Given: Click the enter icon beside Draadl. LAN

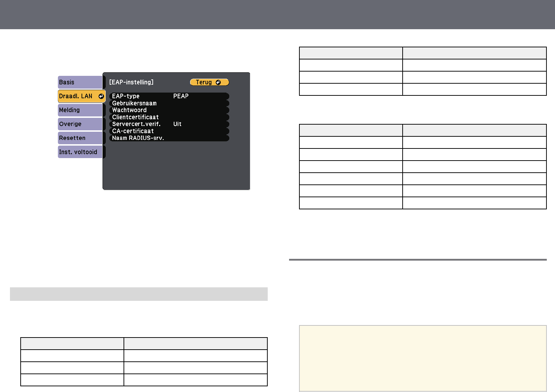Looking at the screenshot, I should click(x=101, y=96).
